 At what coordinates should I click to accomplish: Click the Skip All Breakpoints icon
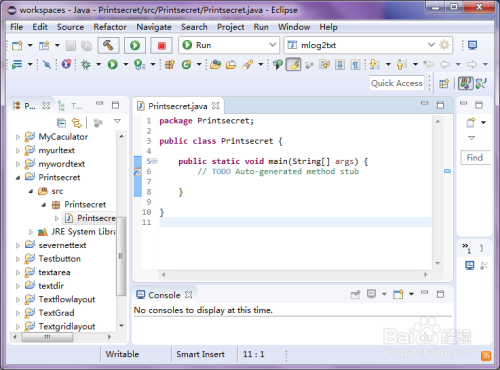(x=47, y=64)
